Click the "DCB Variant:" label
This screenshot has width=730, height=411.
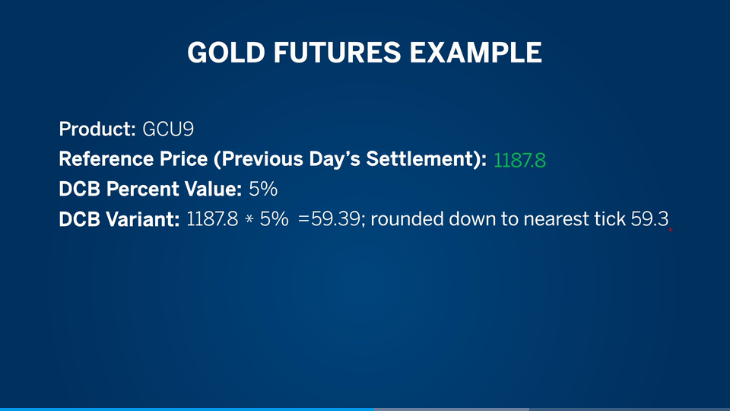click(x=119, y=220)
